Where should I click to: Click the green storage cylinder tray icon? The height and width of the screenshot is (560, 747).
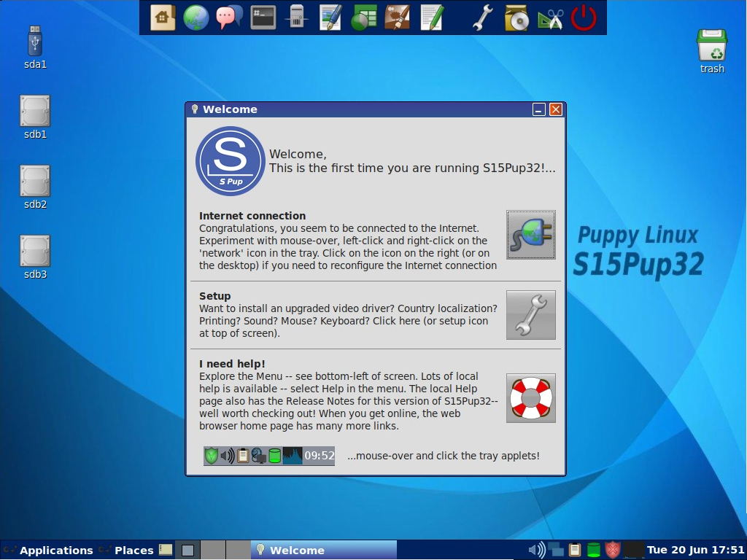(x=594, y=550)
